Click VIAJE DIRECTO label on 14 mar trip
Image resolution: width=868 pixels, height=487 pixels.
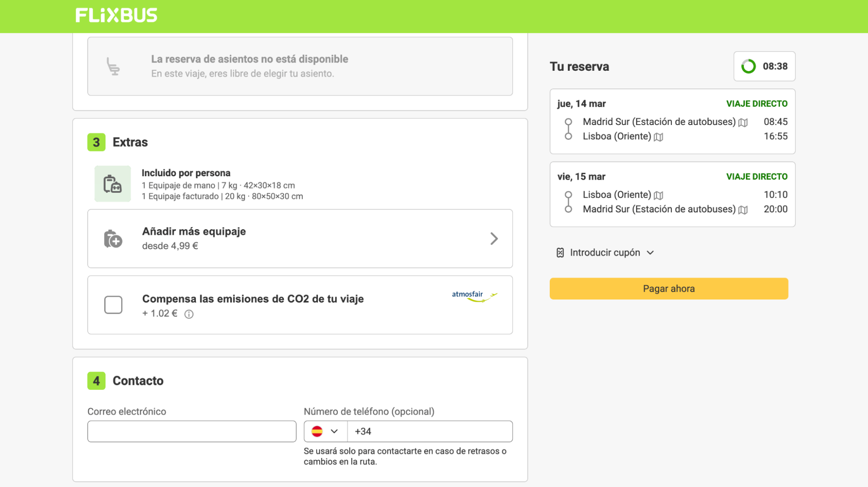coord(757,104)
